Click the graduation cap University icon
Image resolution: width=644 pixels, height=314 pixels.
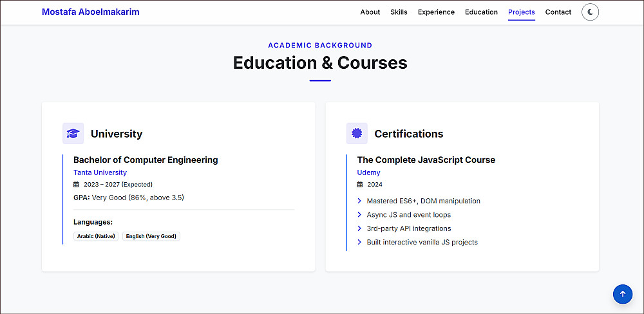(x=73, y=133)
